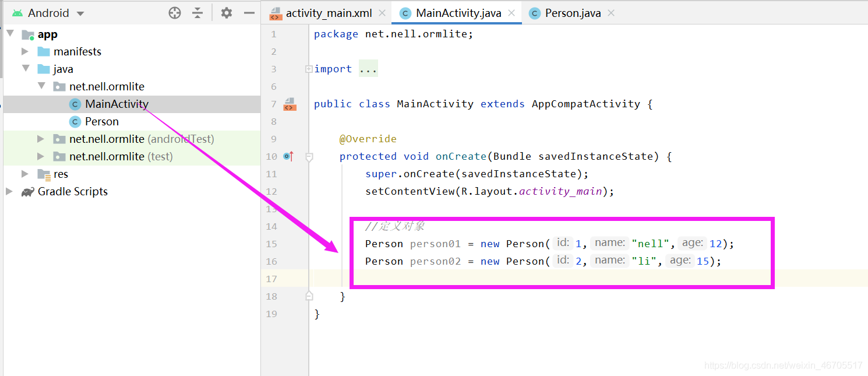Hide the project panel with minimize icon
Screen dimensions: 868x376
(249, 13)
